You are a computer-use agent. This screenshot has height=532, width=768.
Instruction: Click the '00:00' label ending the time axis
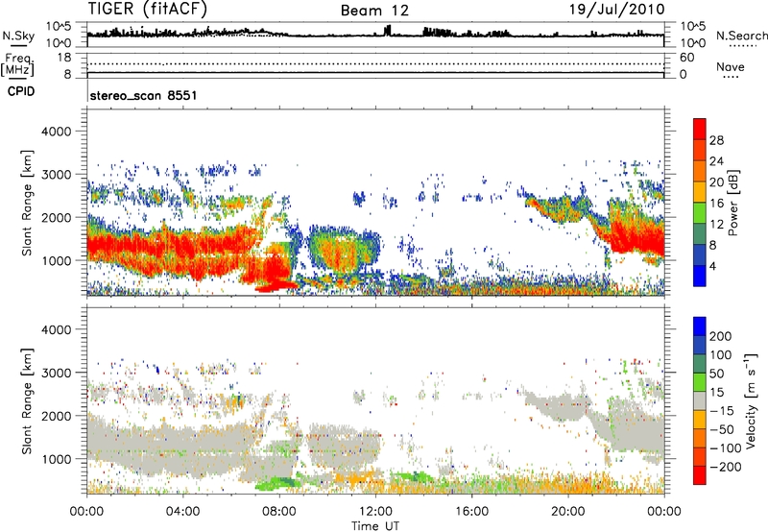[663, 512]
